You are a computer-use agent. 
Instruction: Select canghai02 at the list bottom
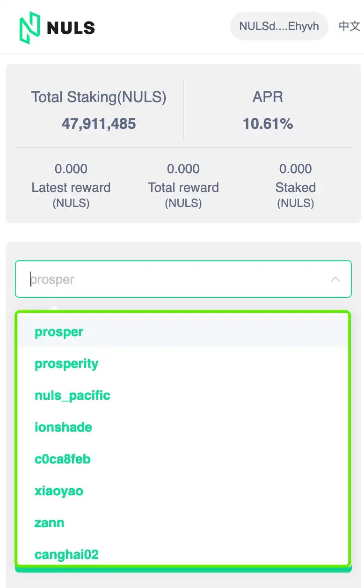(183, 554)
